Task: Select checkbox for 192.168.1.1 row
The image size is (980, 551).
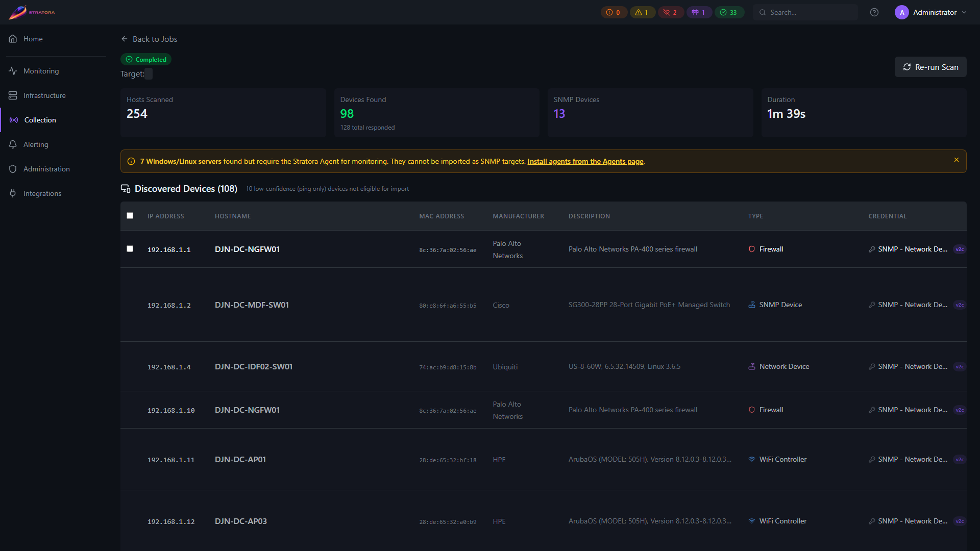Action: [x=130, y=249]
